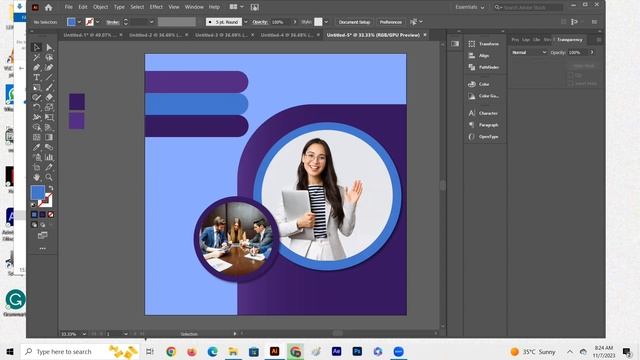This screenshot has height=360, width=640.
Task: Open the Window menu
Action: [x=194, y=7]
